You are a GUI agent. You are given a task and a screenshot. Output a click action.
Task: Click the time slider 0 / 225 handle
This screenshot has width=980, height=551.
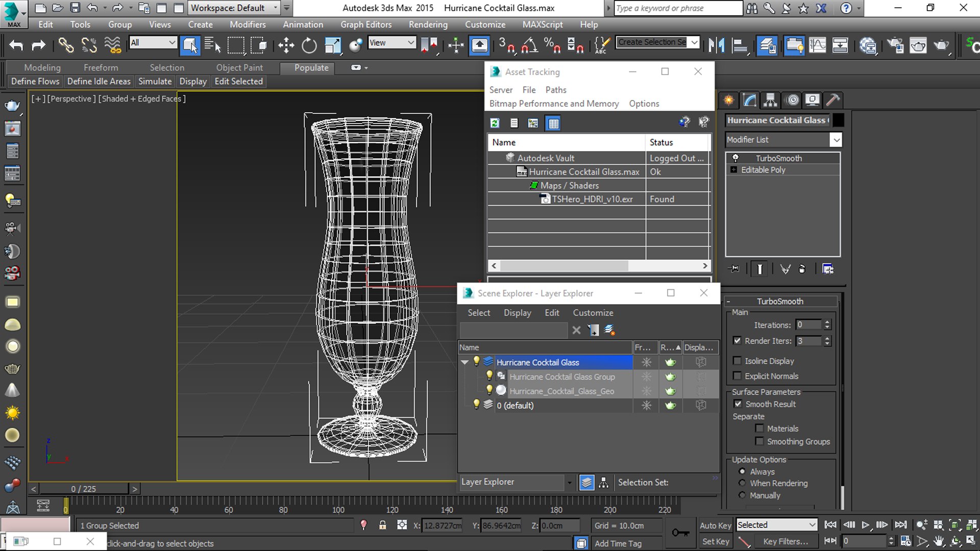click(84, 489)
